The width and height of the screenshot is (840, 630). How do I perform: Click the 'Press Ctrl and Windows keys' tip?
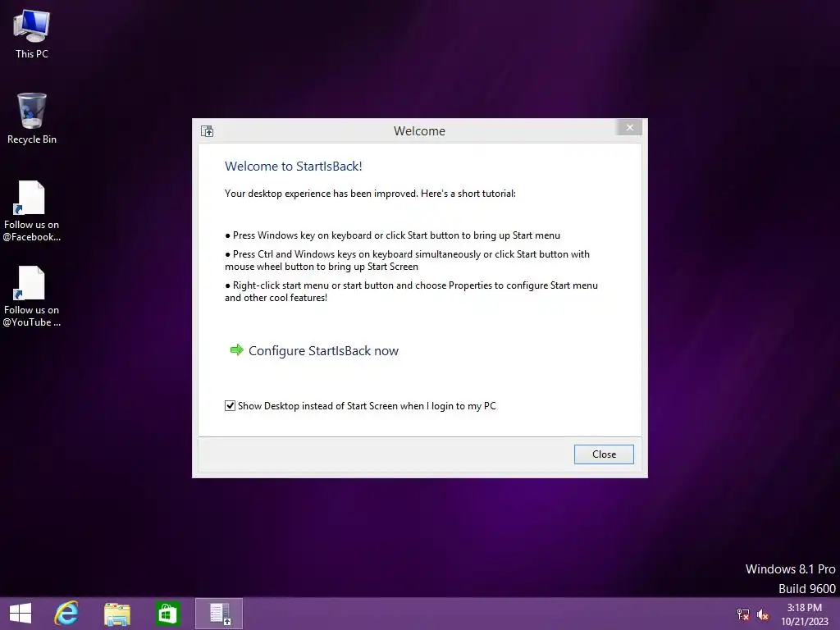pos(407,260)
